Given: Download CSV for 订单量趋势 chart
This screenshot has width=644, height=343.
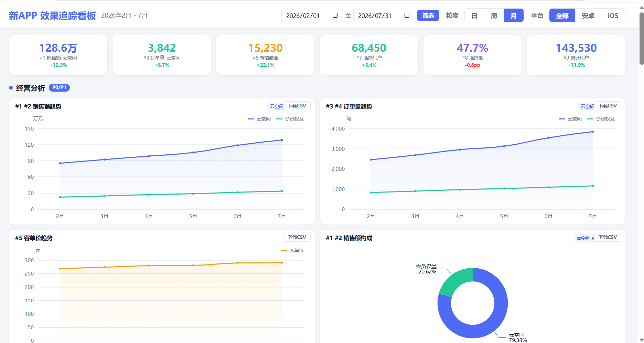Looking at the screenshot, I should point(608,106).
